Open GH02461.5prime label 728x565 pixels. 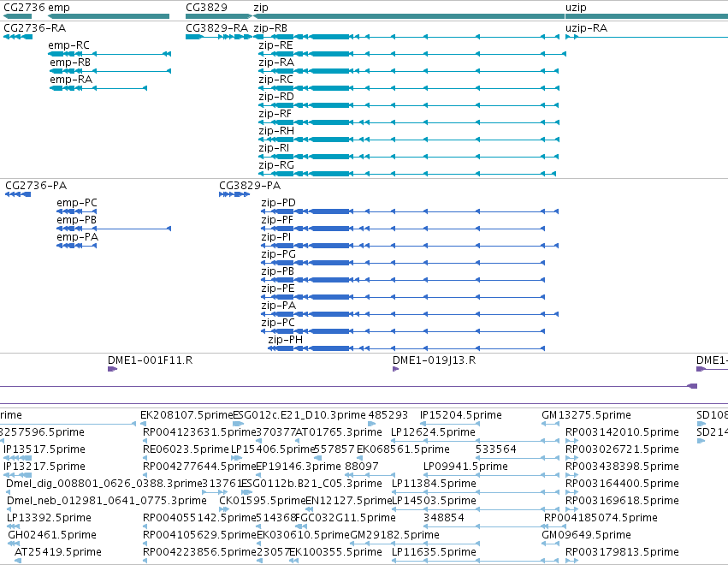(x=52, y=535)
